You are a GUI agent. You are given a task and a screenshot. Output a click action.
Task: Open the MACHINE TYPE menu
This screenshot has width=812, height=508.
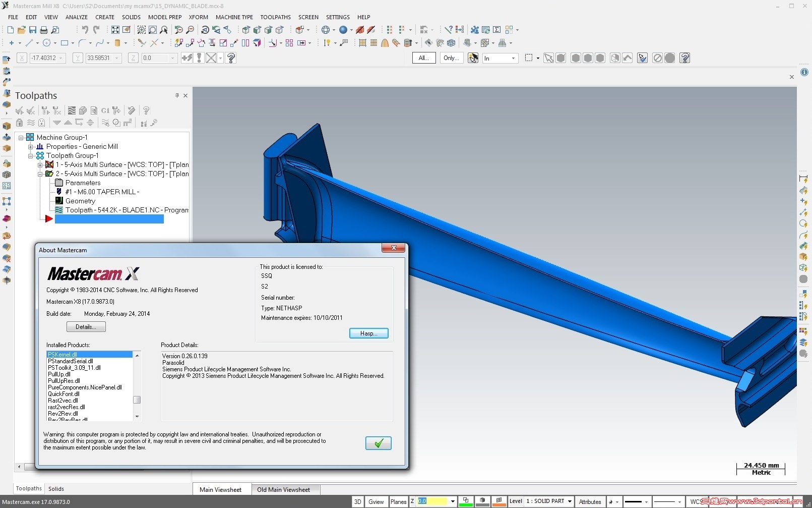click(x=234, y=17)
